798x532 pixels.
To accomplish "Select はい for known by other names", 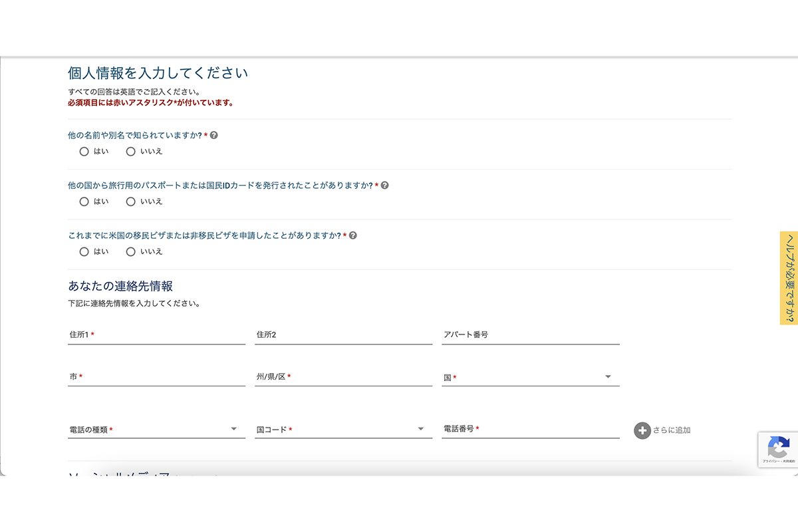I will coord(84,152).
